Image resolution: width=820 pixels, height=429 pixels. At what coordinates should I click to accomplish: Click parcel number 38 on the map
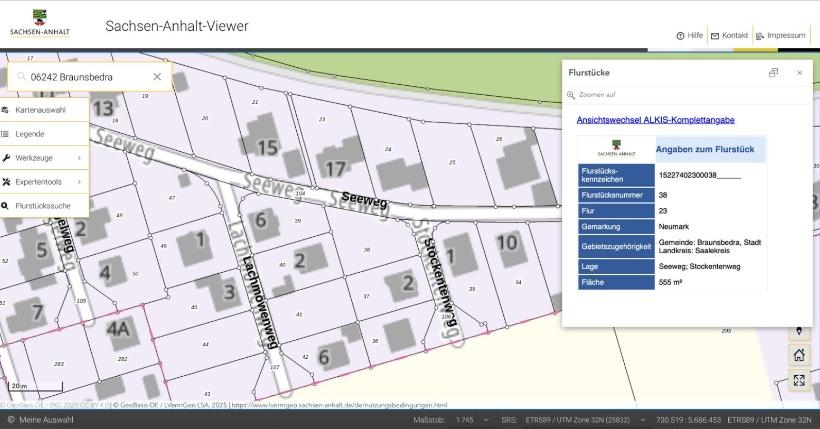pos(367,250)
